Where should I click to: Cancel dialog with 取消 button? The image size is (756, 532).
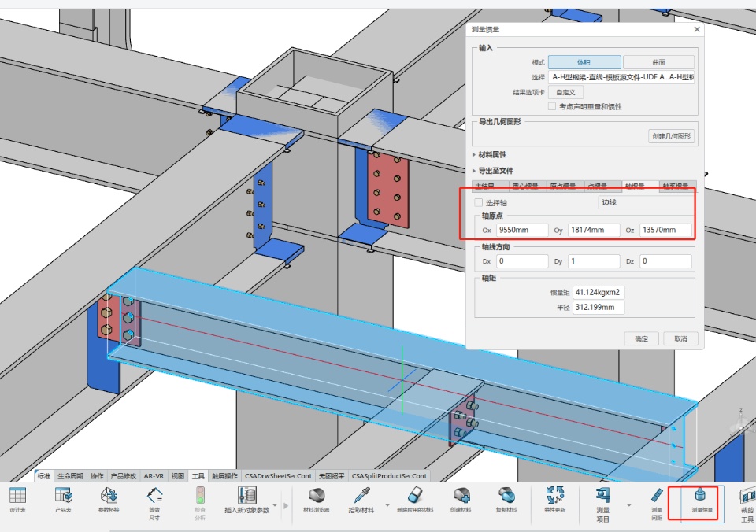pos(680,338)
